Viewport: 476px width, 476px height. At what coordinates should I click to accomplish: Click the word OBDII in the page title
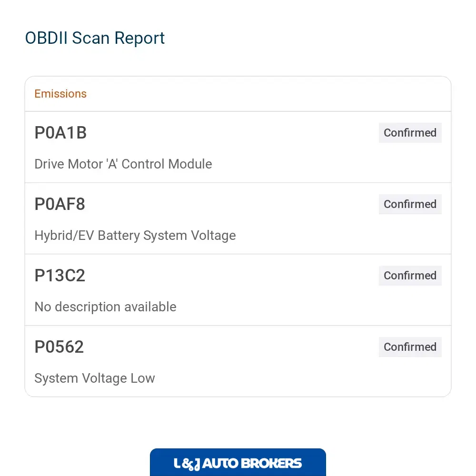click(x=46, y=38)
